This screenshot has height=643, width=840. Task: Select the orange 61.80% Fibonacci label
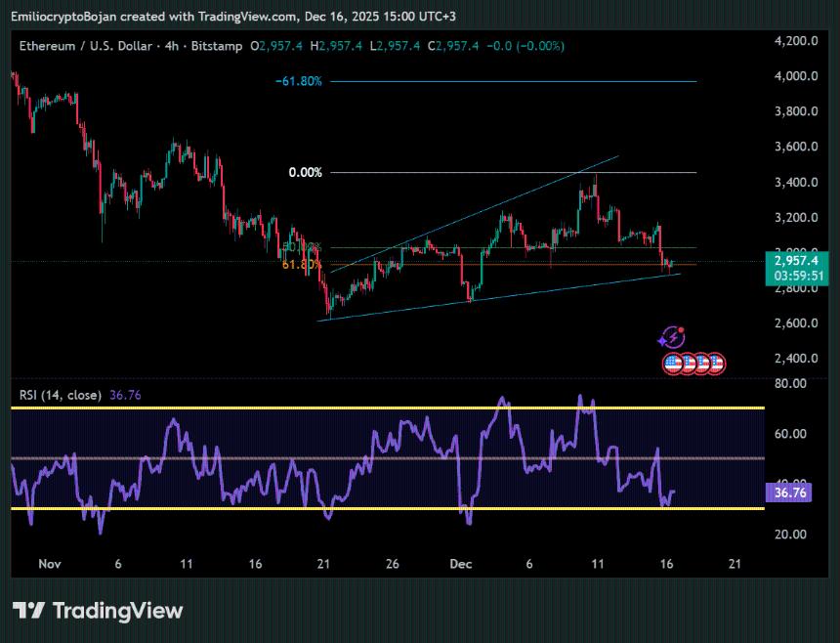[301, 265]
